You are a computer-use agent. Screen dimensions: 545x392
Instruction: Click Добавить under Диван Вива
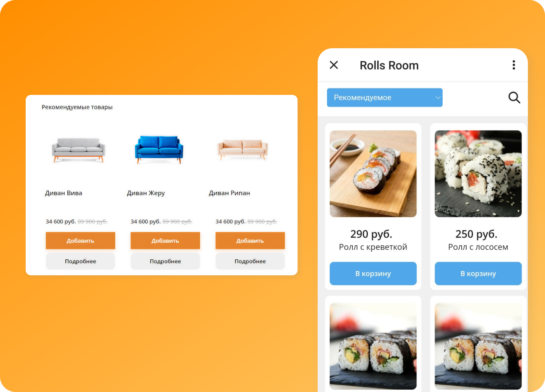click(x=81, y=241)
